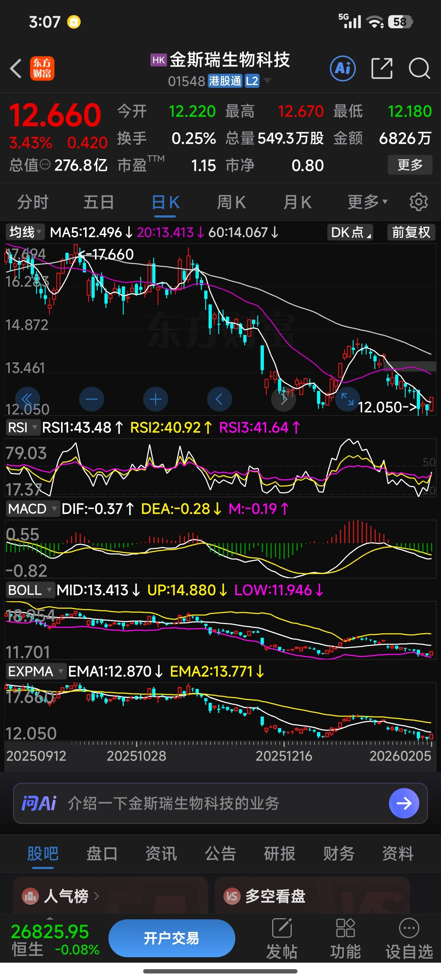Tap the 发帖 post icon
This screenshot has width=441, height=980.
(x=282, y=929)
